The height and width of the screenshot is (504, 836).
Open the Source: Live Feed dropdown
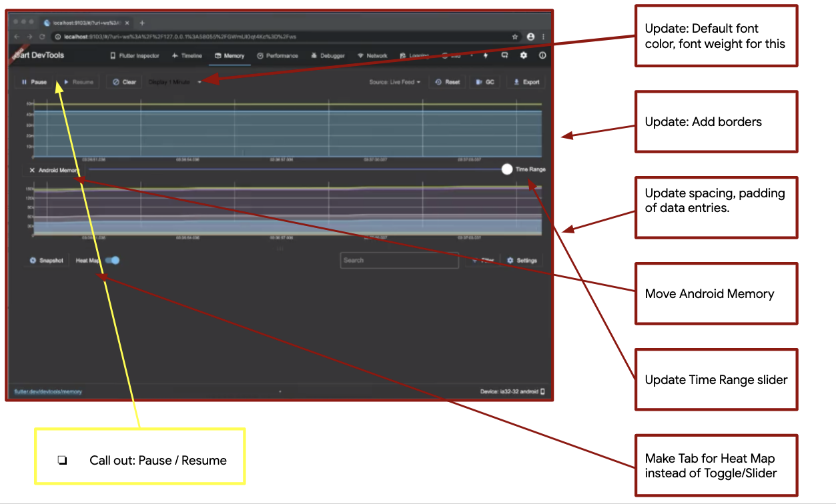(x=394, y=82)
